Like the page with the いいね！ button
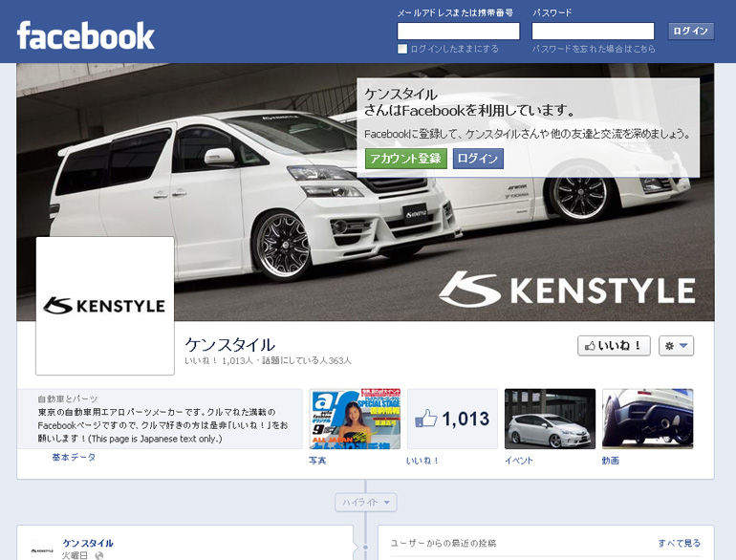 (x=614, y=346)
